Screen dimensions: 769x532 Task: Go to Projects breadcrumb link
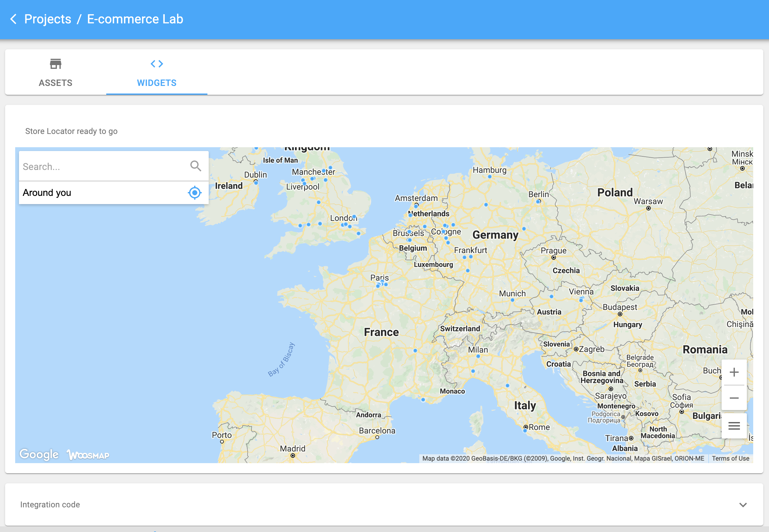48,19
